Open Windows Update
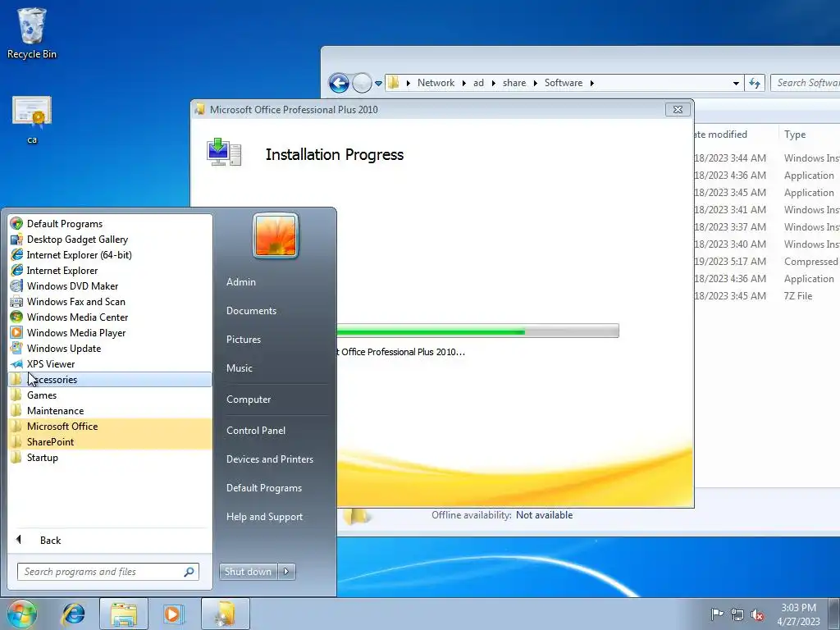The width and height of the screenshot is (840, 630). coord(64,348)
